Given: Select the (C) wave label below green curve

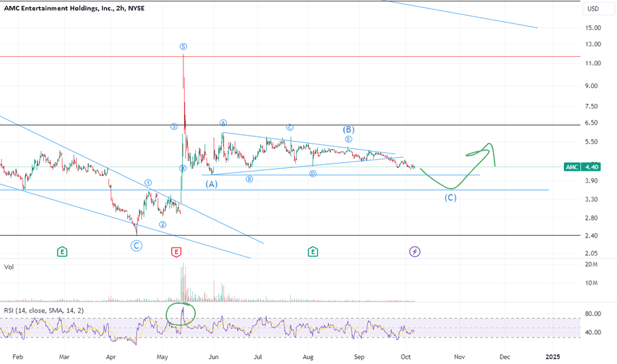Looking at the screenshot, I should (x=451, y=197).
